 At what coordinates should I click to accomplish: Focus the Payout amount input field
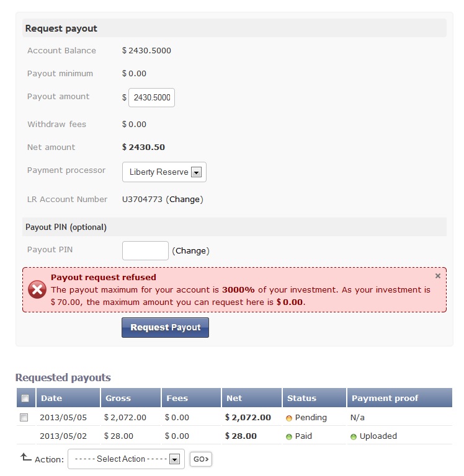151,98
